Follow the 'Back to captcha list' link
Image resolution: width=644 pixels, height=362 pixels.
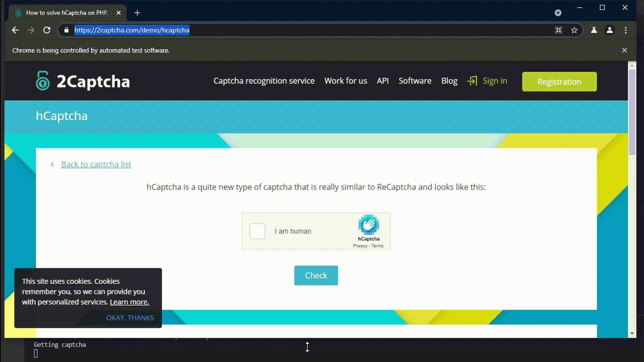tap(96, 164)
